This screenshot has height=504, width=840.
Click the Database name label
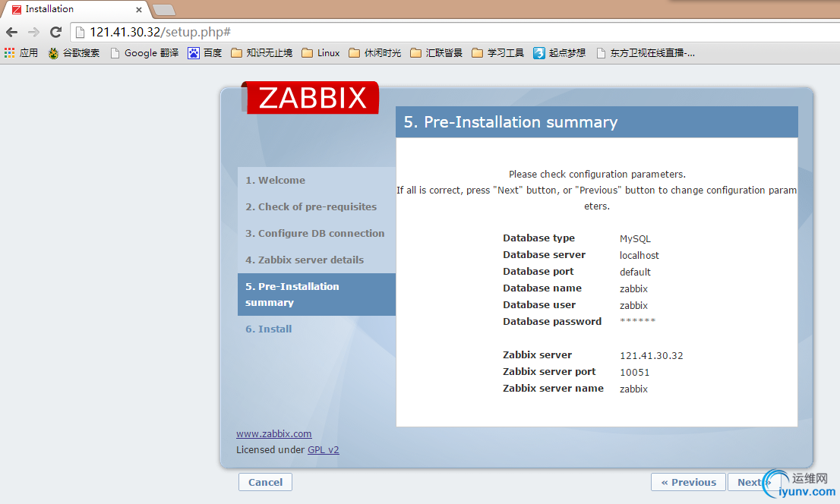(x=542, y=288)
